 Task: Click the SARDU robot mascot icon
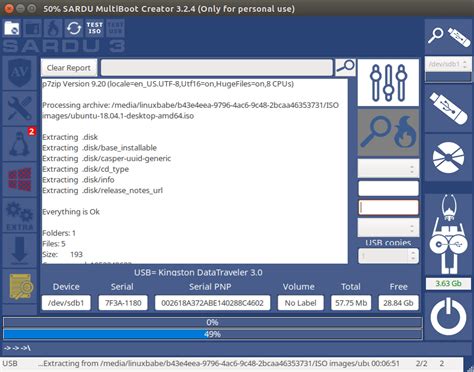449,235
